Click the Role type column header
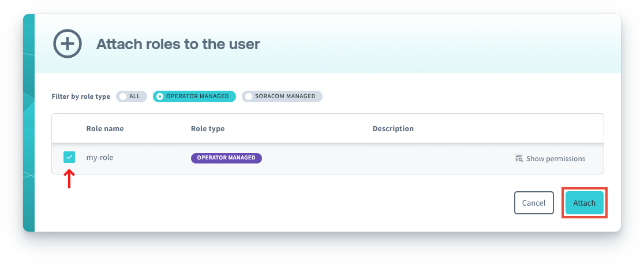Viewport: 644px width, 264px height. (x=208, y=128)
